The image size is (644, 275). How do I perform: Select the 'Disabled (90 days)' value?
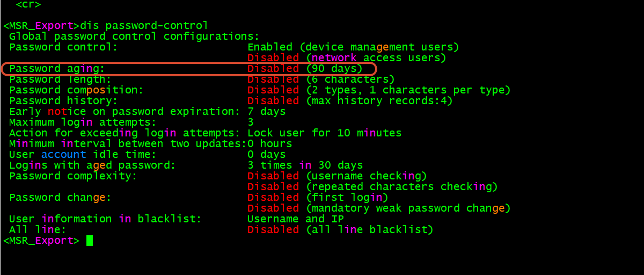coord(305,69)
